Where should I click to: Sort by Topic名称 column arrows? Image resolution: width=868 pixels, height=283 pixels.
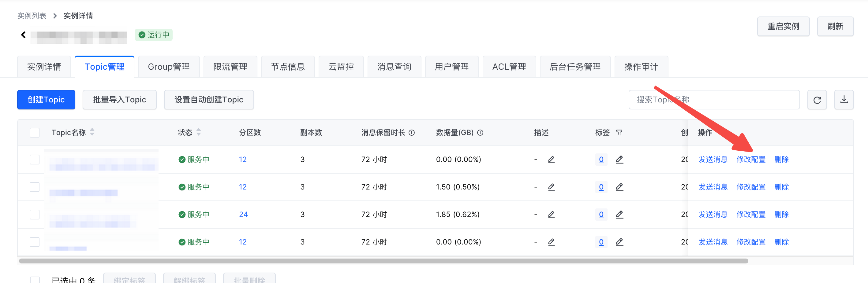pyautogui.click(x=92, y=132)
